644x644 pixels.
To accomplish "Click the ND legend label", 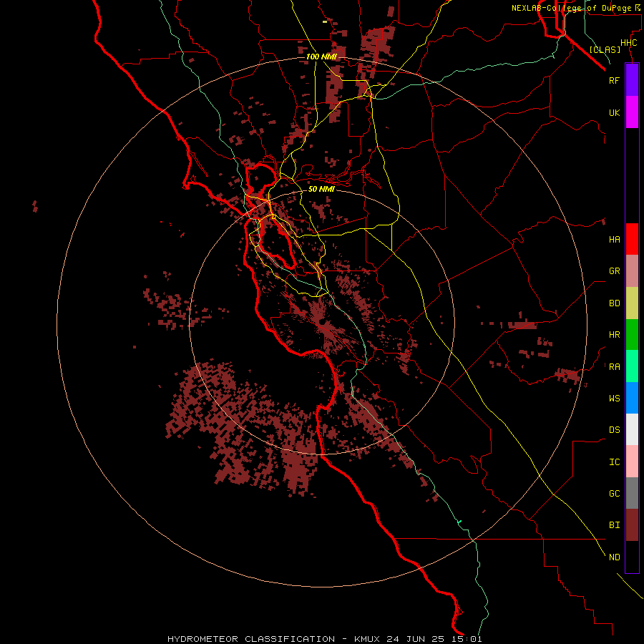I will (x=615, y=557).
